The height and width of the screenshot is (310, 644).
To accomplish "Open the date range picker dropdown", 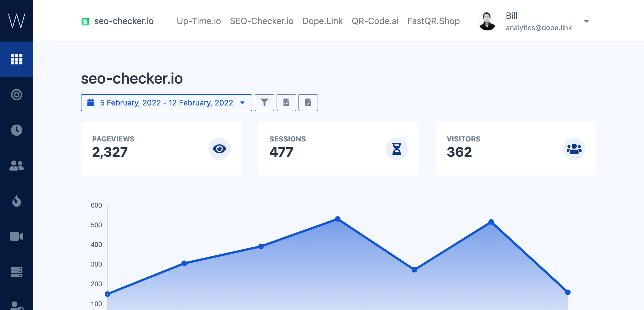I will point(166,103).
